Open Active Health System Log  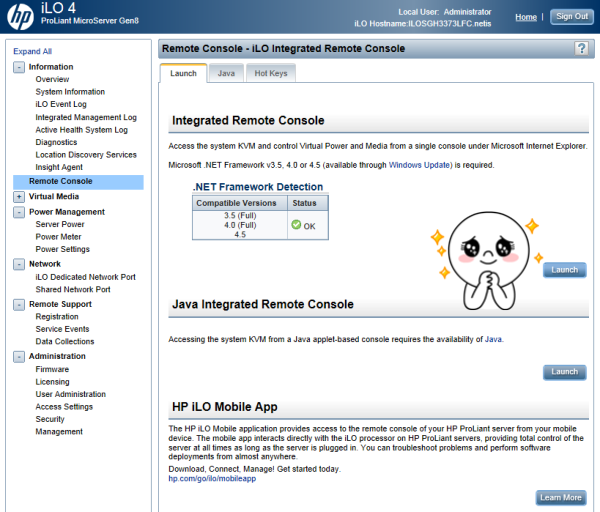pyautogui.click(x=82, y=130)
